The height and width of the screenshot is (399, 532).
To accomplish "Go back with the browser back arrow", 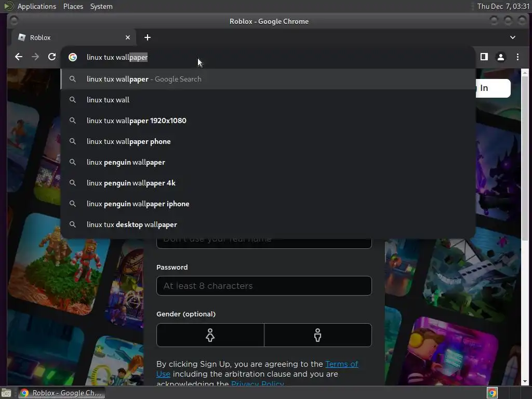I will click(x=19, y=57).
